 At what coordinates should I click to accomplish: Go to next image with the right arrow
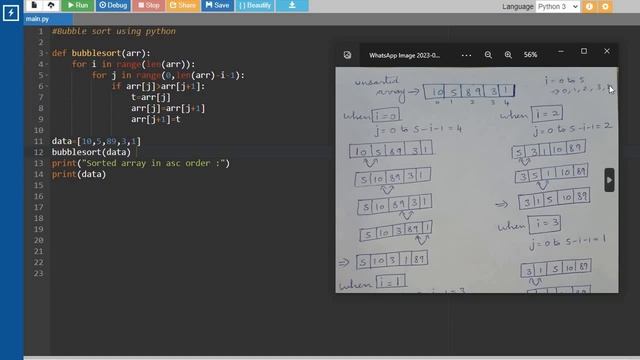(609, 180)
